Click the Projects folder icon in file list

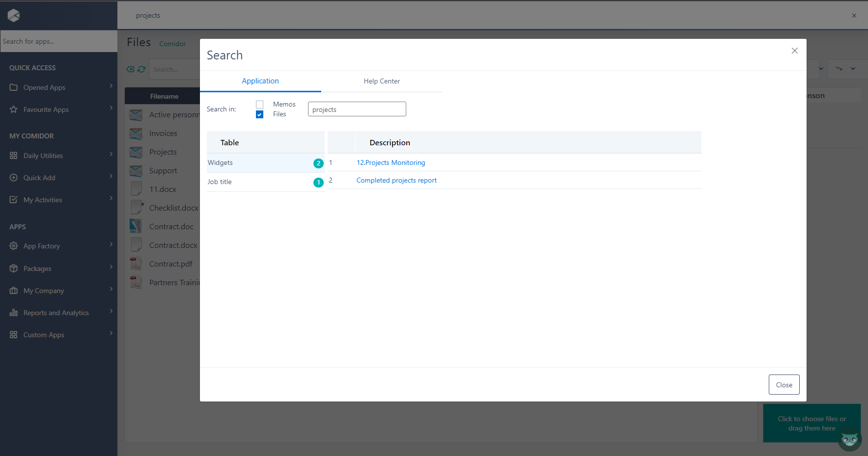click(136, 152)
